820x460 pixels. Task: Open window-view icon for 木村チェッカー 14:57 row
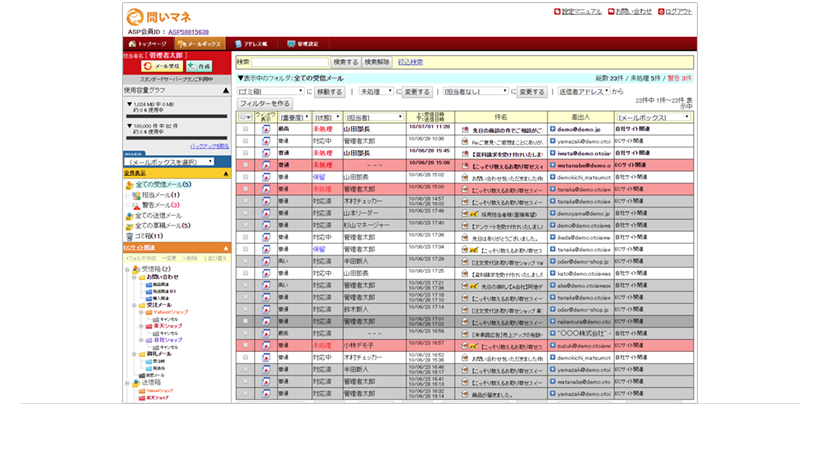[266, 201]
